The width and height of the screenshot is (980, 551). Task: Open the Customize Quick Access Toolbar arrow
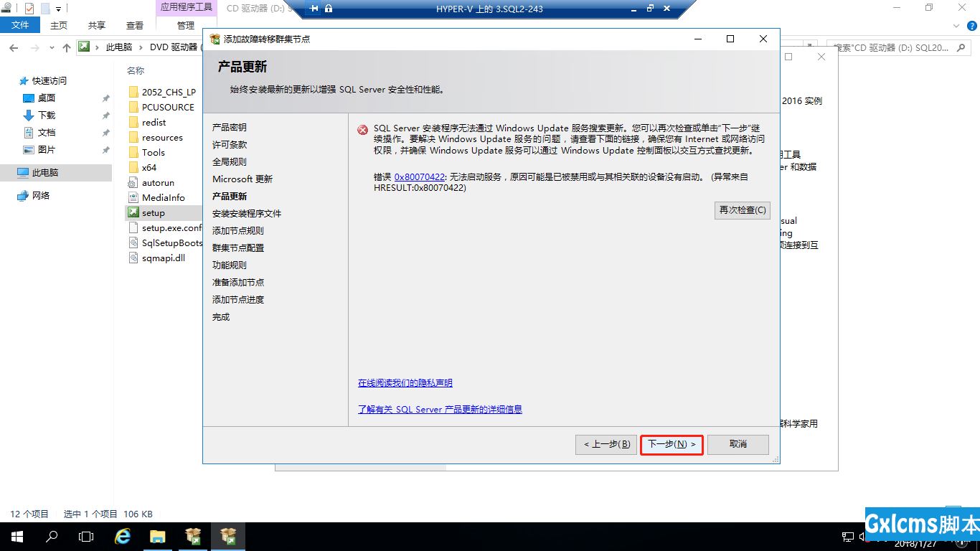pyautogui.click(x=58, y=9)
